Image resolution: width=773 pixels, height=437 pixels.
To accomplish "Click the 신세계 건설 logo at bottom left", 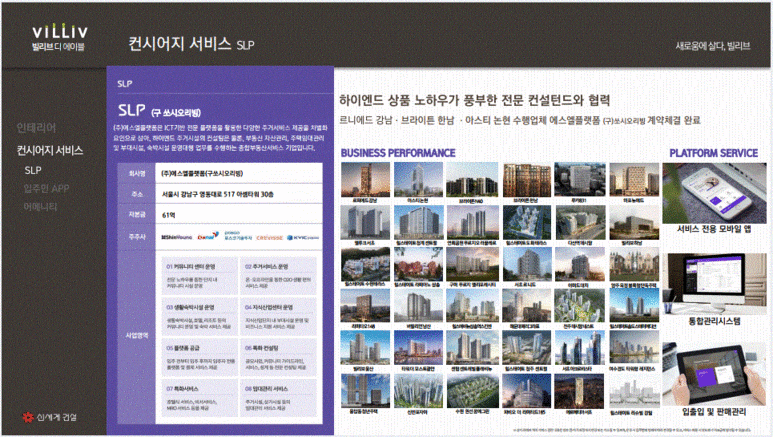I will coord(49,417).
